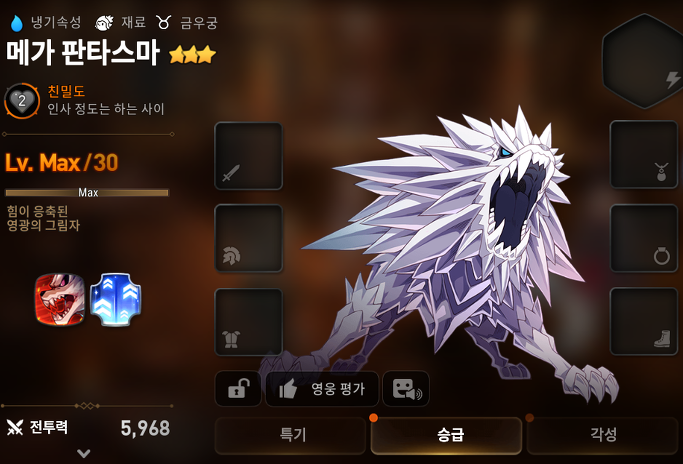Select the hexagonal lightning skill slot
683x464 pixels.
[x=642, y=61]
